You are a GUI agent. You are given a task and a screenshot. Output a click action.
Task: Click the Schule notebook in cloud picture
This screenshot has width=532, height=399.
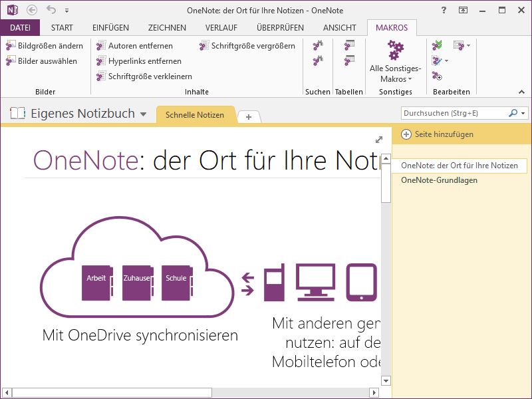coord(177,283)
